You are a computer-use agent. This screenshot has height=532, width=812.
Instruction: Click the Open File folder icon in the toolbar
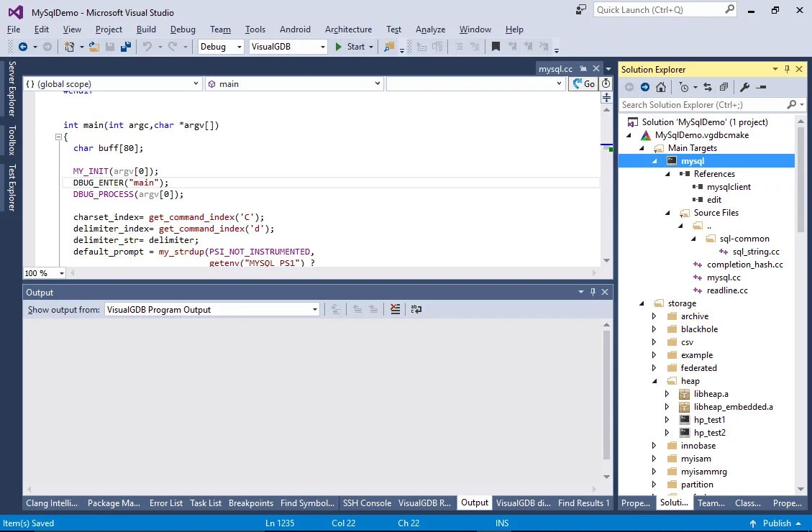click(93, 47)
